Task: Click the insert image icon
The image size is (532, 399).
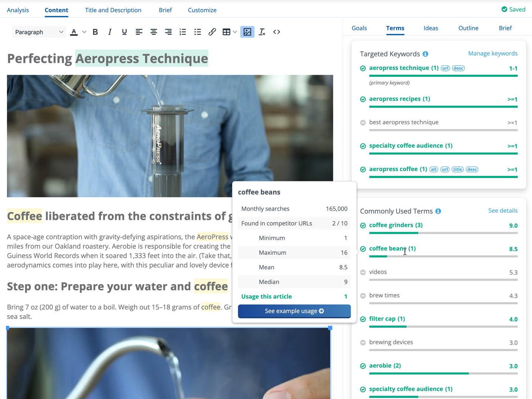Action: [247, 32]
